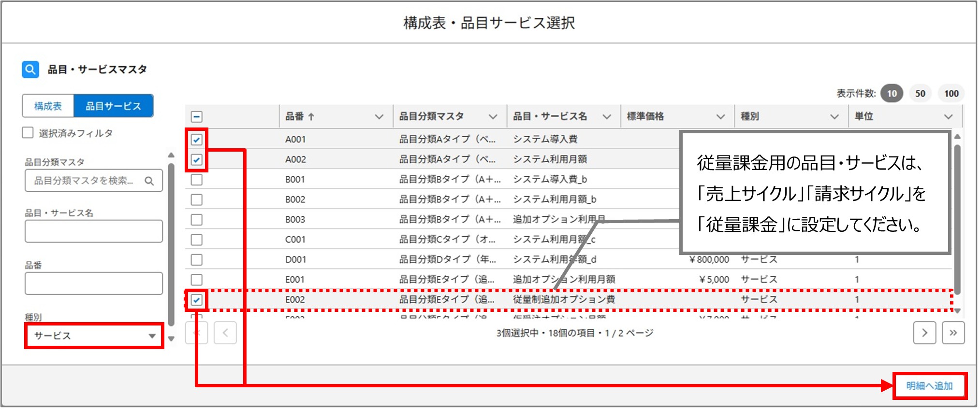
Task: Click the E001 cell
Action: (x=295, y=280)
